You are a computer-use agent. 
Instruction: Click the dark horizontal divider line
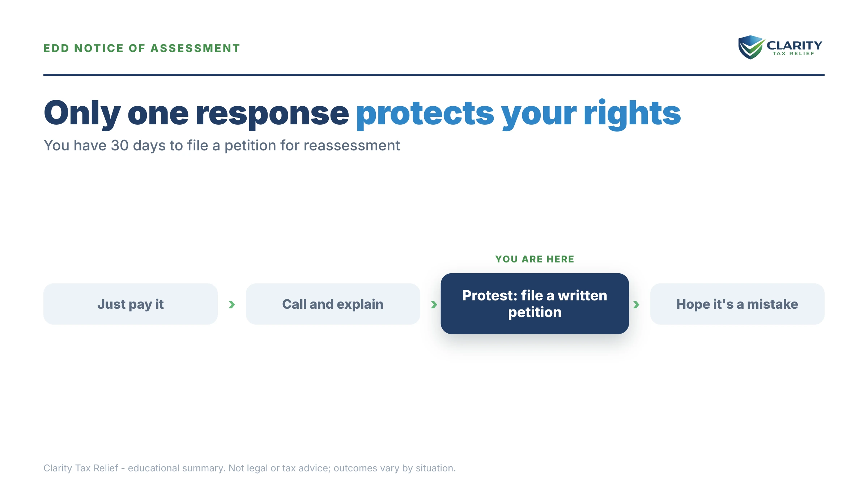point(434,75)
